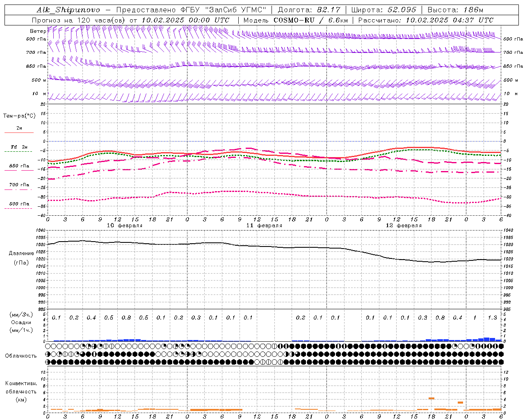Click the '10 февраля' date label
The width and height of the screenshot is (525, 420).
125,226
